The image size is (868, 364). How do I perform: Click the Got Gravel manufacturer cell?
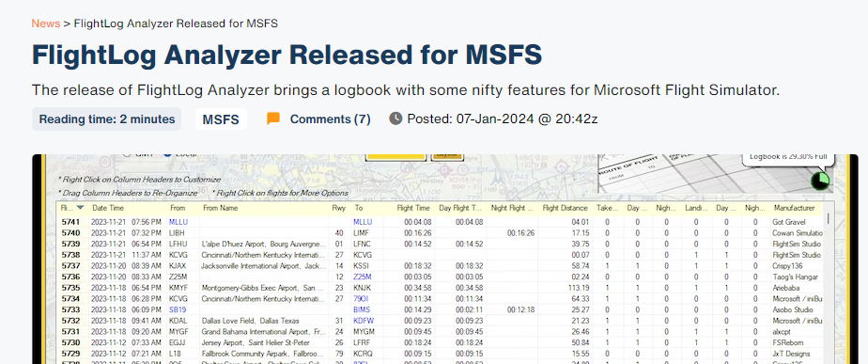point(789,222)
